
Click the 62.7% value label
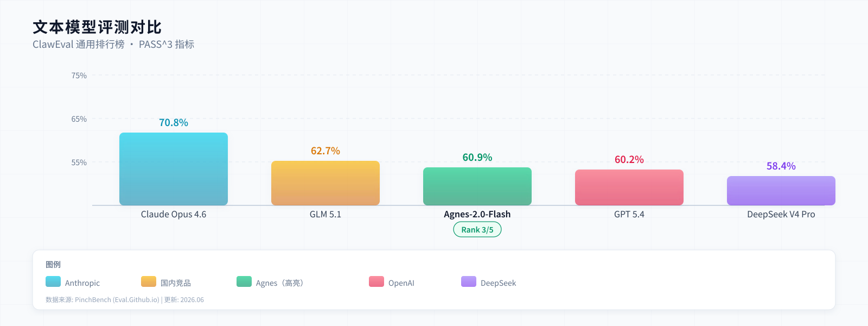pos(325,151)
